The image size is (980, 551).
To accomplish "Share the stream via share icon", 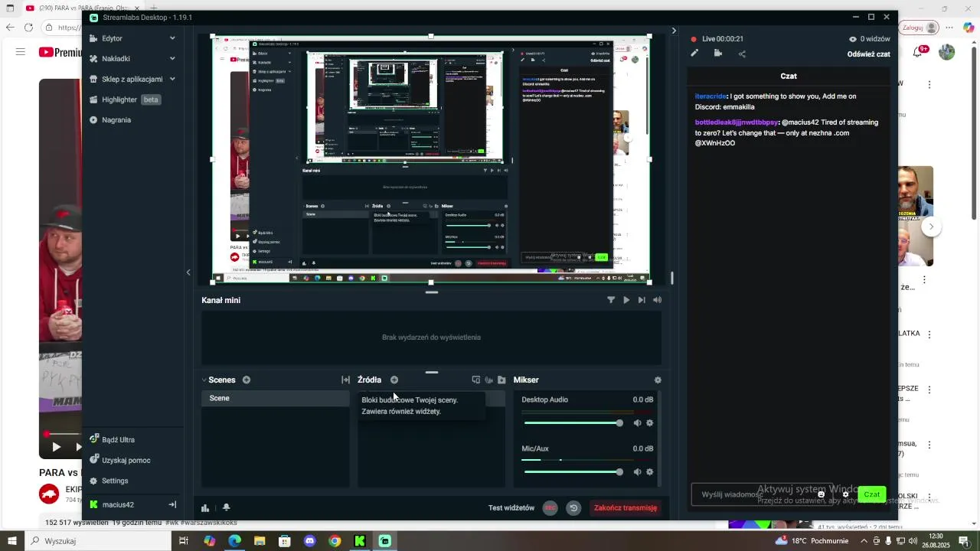I will coord(742,54).
